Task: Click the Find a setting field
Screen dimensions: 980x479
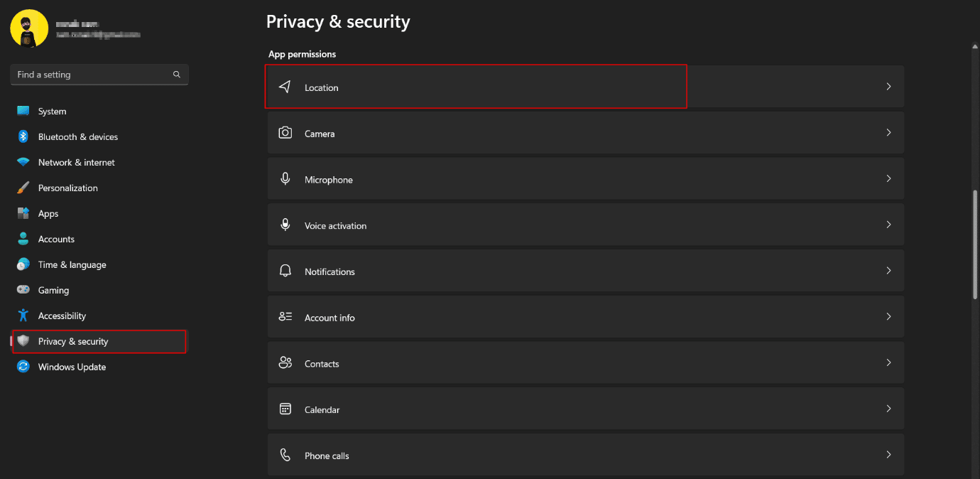Action: tap(99, 75)
